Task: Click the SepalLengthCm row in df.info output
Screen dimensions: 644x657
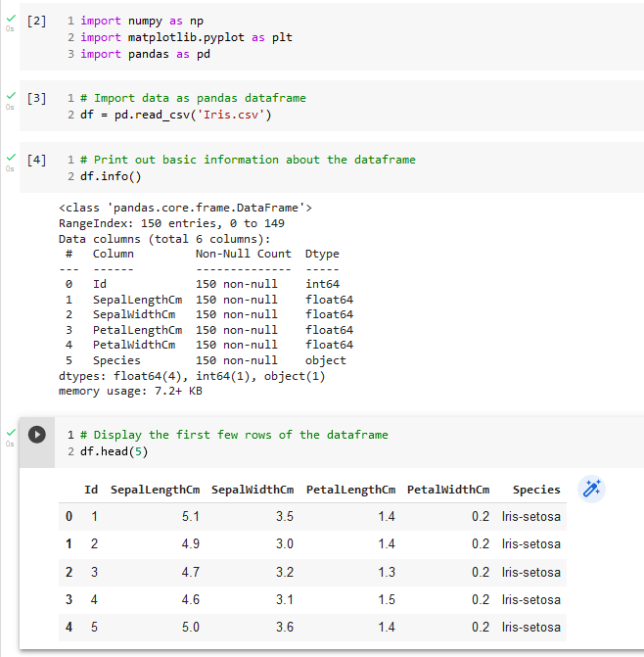Action: tap(208, 300)
